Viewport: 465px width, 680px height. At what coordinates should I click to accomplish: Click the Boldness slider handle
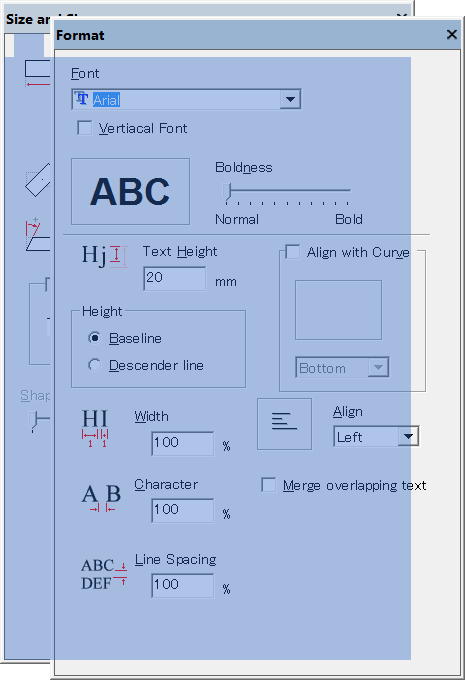(227, 192)
